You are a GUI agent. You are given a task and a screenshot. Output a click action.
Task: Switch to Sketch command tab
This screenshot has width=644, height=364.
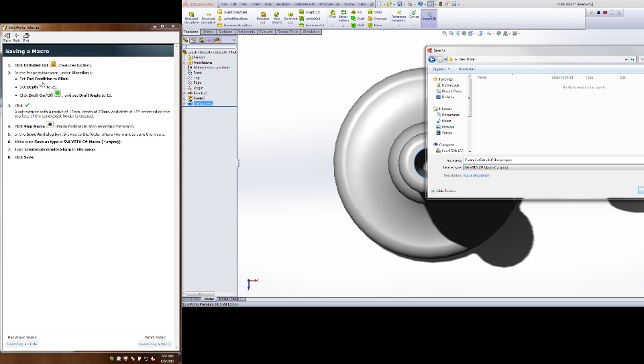pos(208,32)
